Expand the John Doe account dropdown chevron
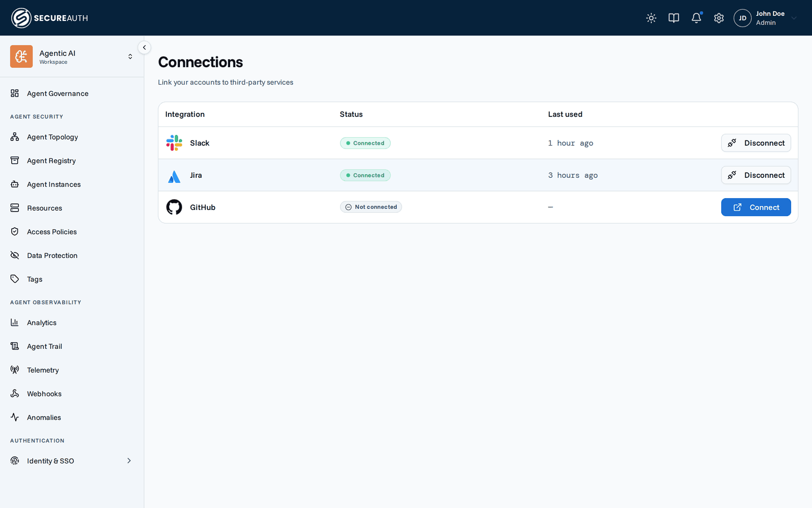This screenshot has width=812, height=508. (x=794, y=18)
